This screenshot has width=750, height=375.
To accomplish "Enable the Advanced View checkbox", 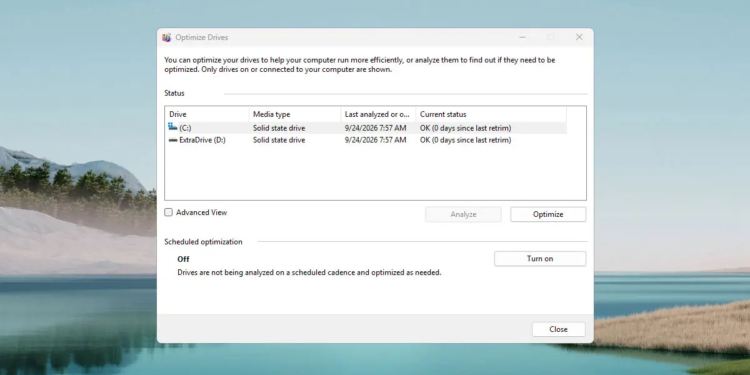I will [x=168, y=212].
